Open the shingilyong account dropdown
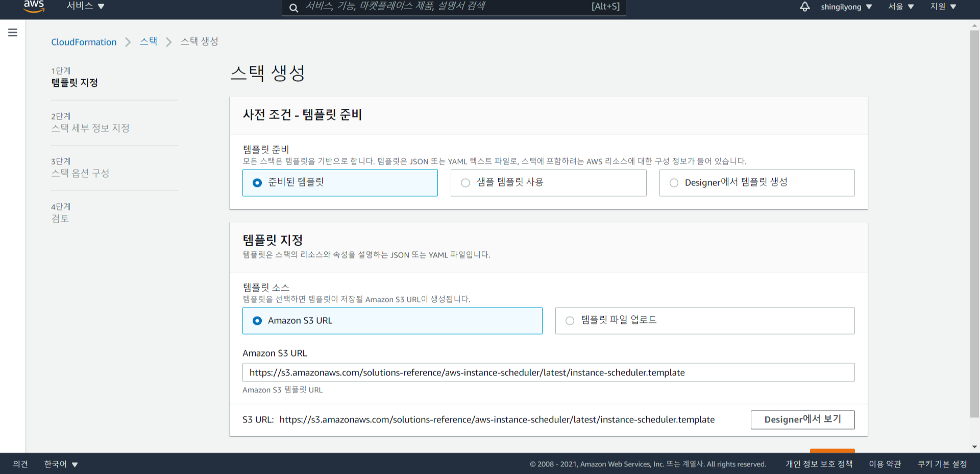This screenshot has height=474, width=980. pyautogui.click(x=846, y=7)
